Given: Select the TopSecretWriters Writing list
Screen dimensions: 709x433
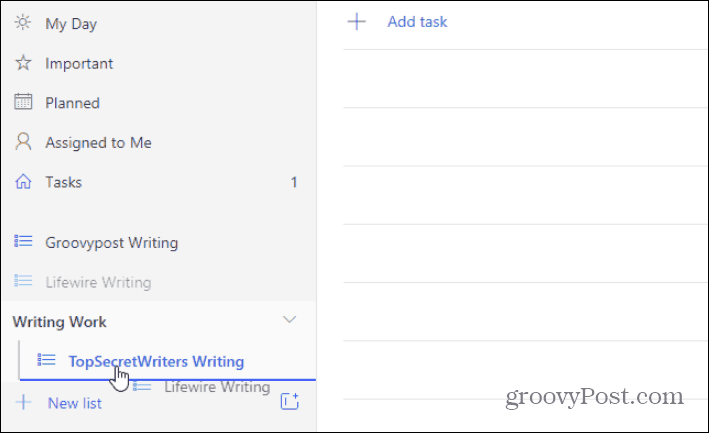Looking at the screenshot, I should (x=167, y=361).
